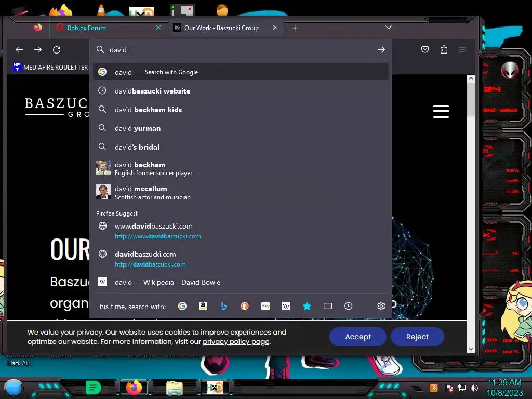Choose david Search with Google suggestion
Viewport: 532px width, 399px height.
[241, 72]
